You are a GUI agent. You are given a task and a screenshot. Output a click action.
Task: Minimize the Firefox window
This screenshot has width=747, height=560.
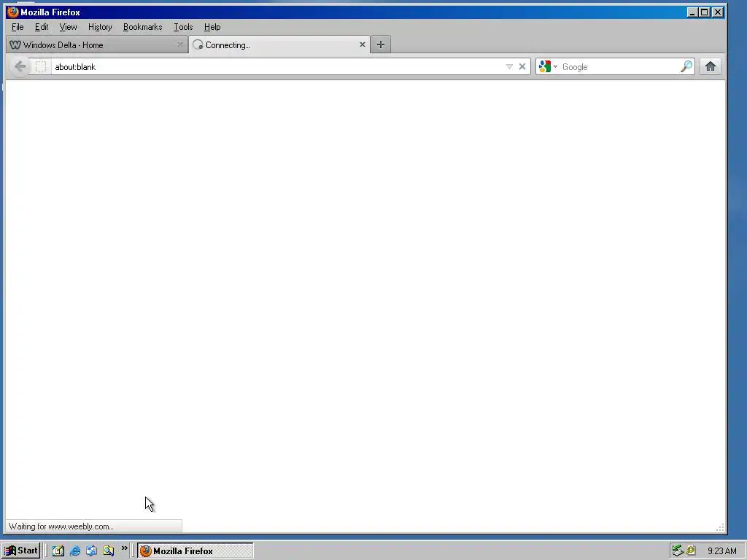coord(692,12)
